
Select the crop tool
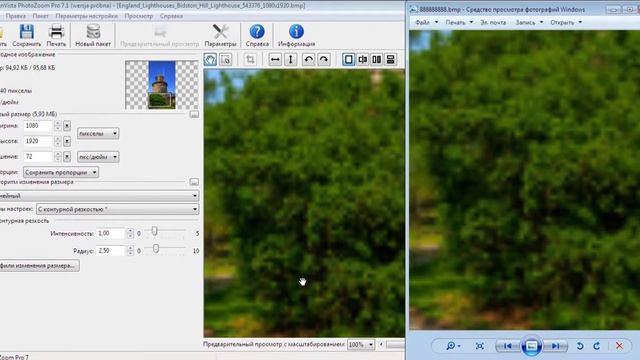click(x=250, y=60)
